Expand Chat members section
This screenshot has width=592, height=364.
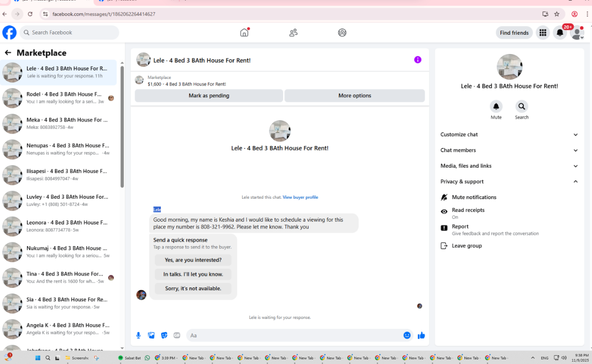(x=509, y=150)
